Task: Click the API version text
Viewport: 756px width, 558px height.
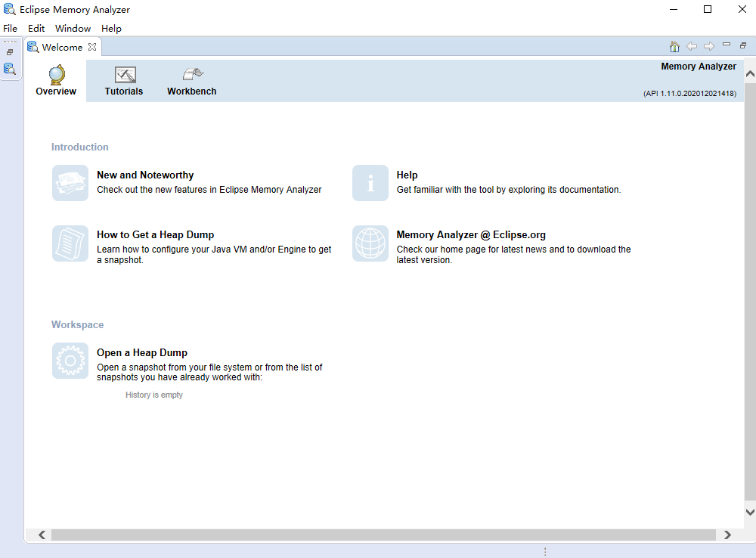Action: pyautogui.click(x=689, y=94)
